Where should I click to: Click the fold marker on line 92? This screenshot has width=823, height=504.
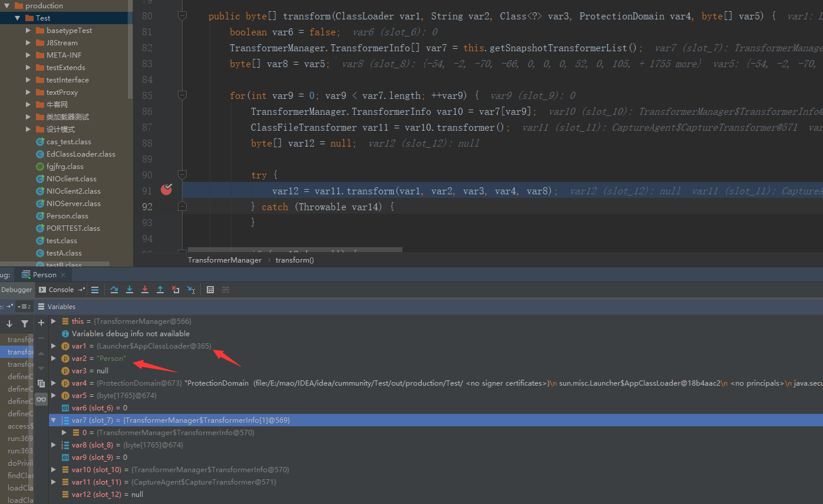point(182,206)
